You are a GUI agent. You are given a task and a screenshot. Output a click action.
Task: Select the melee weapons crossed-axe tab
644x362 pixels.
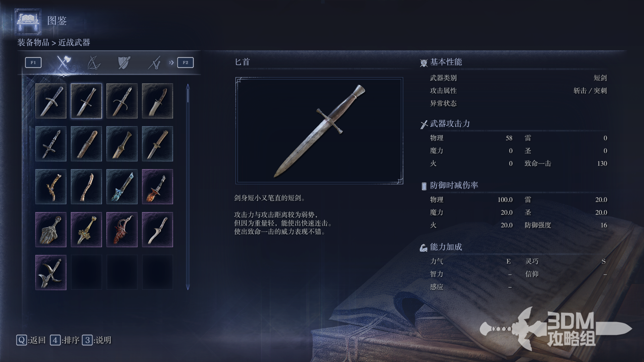click(63, 62)
